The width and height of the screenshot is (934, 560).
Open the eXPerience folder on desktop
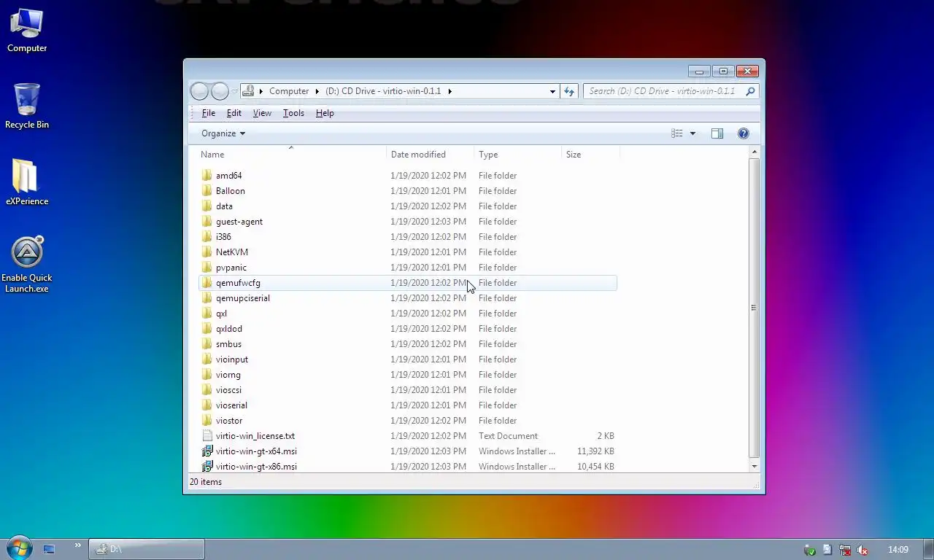[27, 183]
